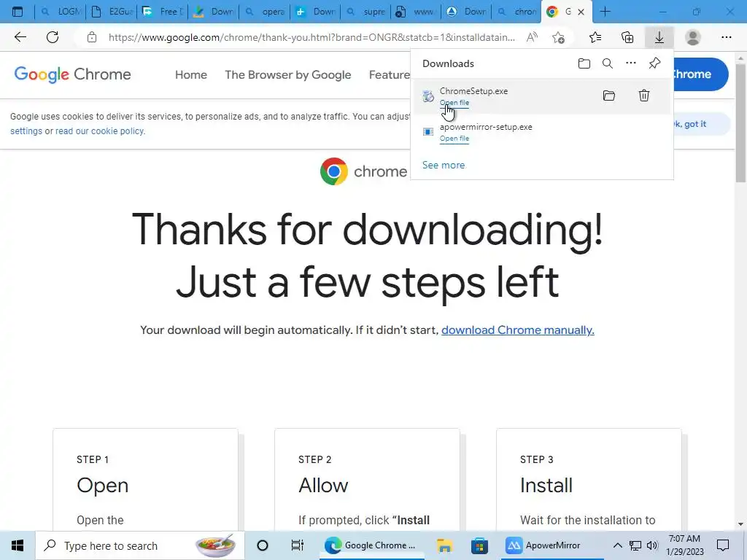Show ChromeSetup.exe in folder
The height and width of the screenshot is (560, 747).
(x=609, y=96)
